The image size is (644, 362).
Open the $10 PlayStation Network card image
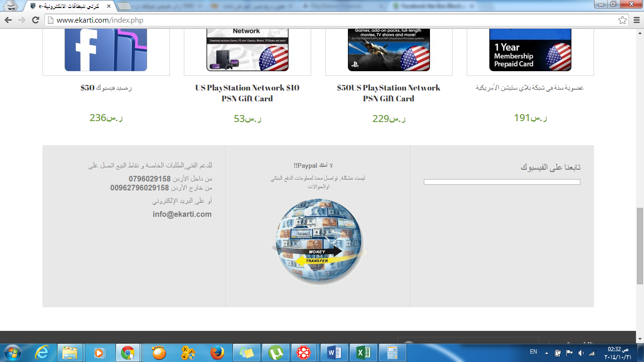pyautogui.click(x=248, y=50)
